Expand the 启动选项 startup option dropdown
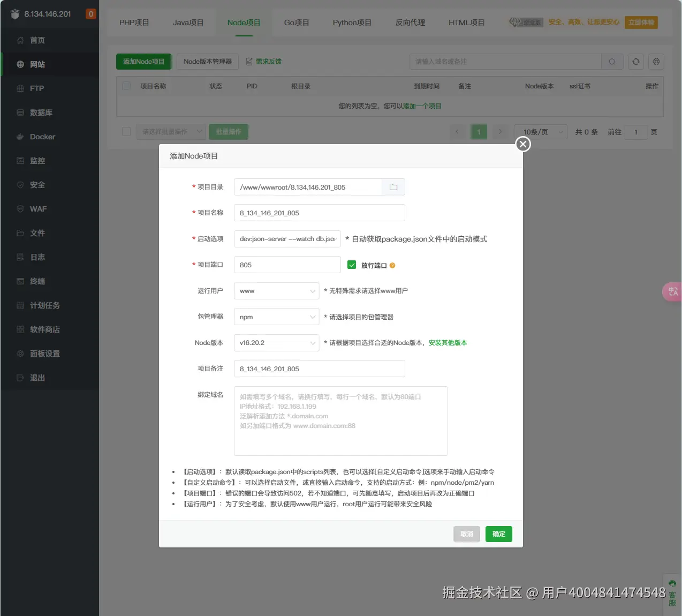This screenshot has height=616, width=682. pos(287,239)
